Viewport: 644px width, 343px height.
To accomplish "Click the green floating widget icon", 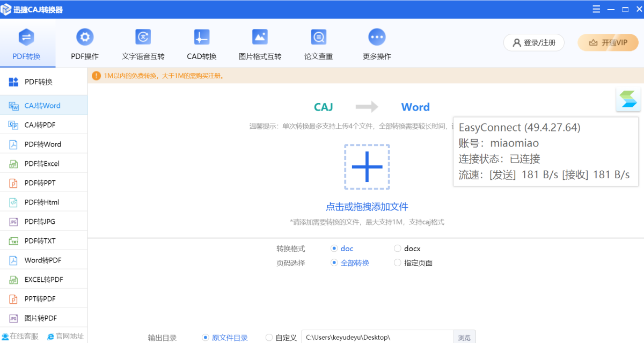I will 628,99.
